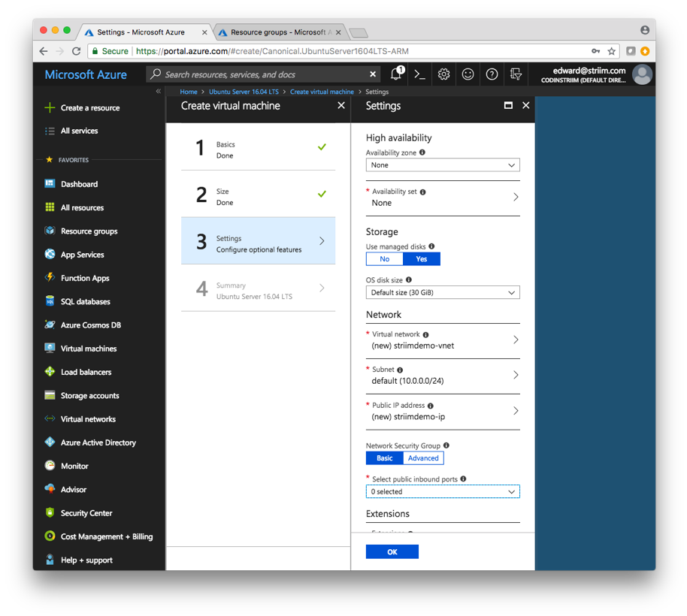Click the search resources input field
Viewport: 687px width, 616px height.
pyautogui.click(x=263, y=74)
